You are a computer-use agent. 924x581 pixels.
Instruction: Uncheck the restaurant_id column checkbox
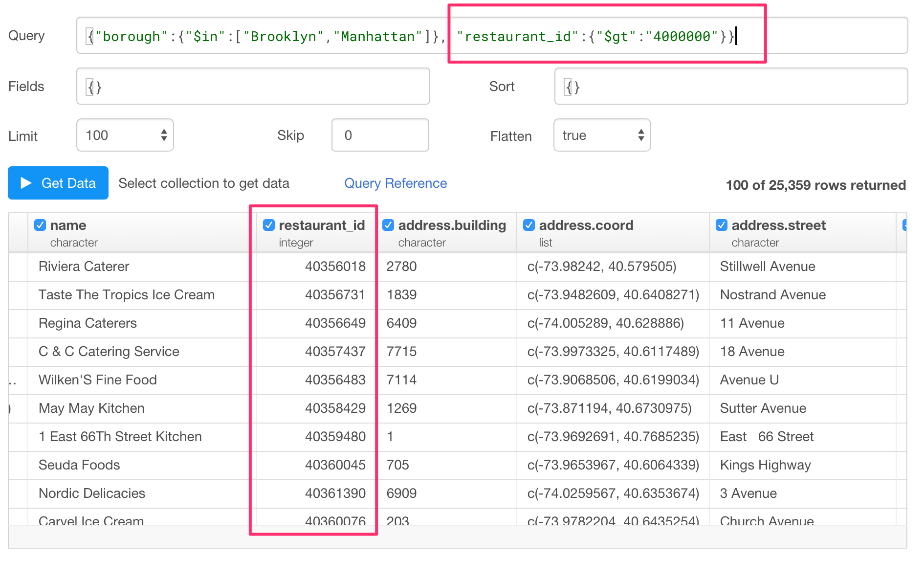[x=269, y=225]
